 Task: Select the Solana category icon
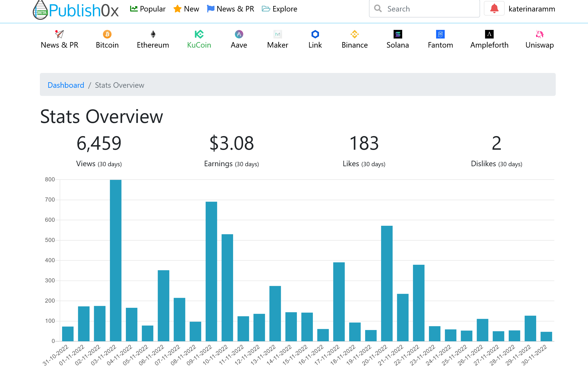point(398,34)
